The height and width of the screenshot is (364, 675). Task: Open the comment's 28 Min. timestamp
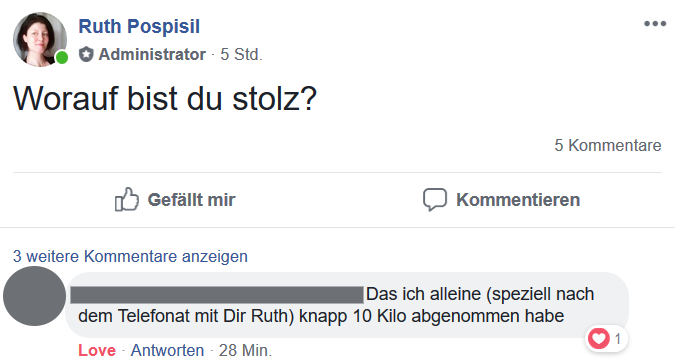(x=245, y=350)
